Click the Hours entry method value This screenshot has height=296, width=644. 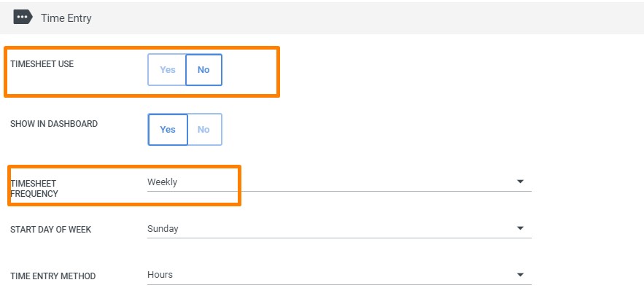160,275
